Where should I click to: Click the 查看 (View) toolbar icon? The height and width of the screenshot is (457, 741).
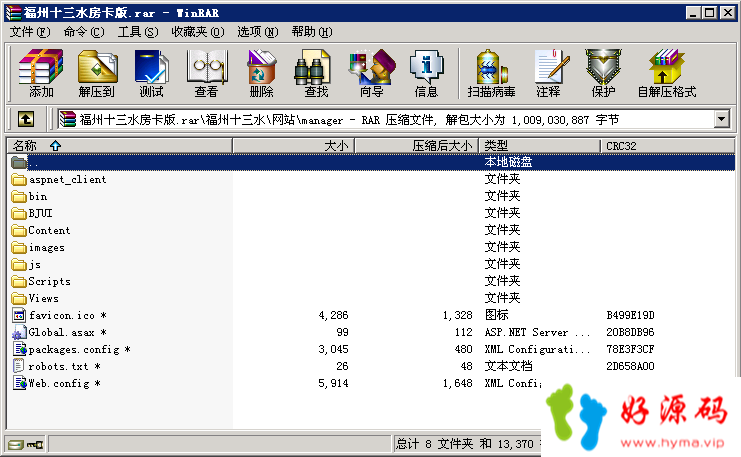(207, 73)
